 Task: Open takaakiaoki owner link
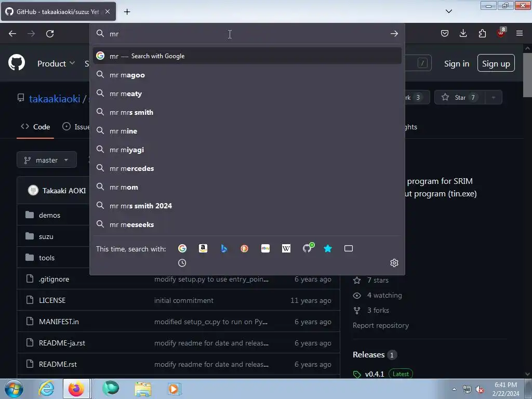54,99
